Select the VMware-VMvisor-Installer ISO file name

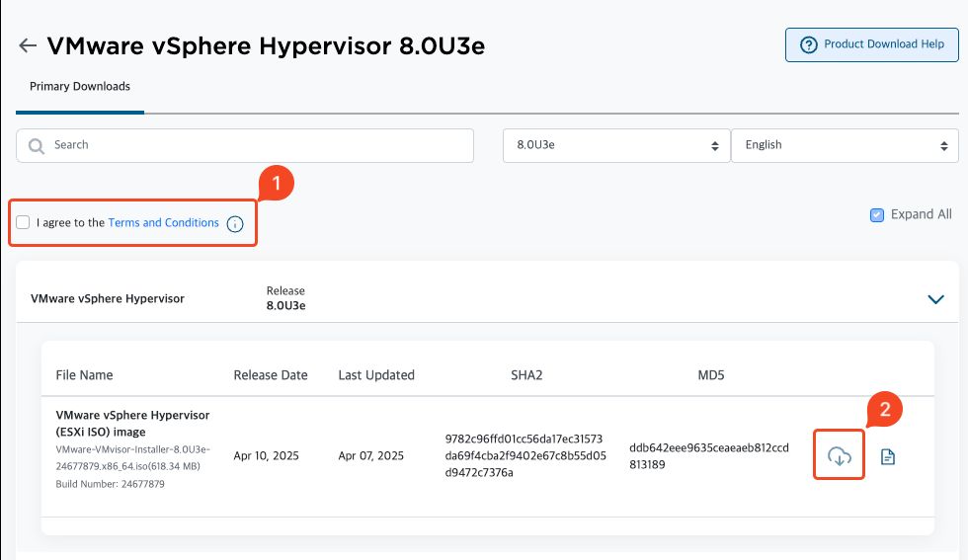point(132,457)
